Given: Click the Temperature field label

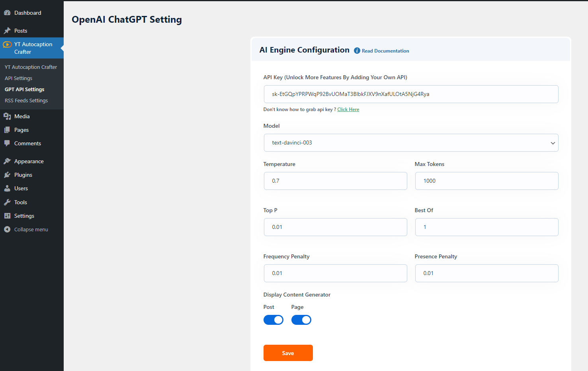Looking at the screenshot, I should [x=279, y=164].
